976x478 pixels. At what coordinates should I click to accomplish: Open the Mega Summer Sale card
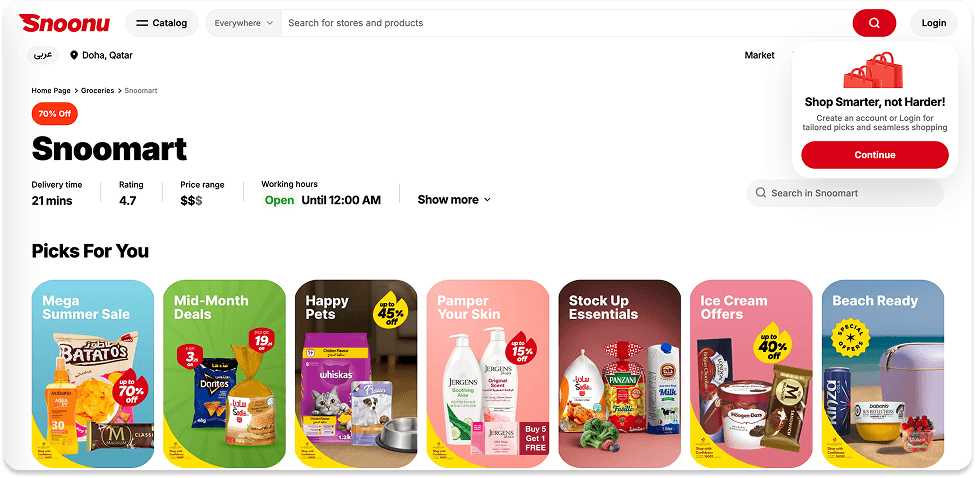click(x=93, y=373)
